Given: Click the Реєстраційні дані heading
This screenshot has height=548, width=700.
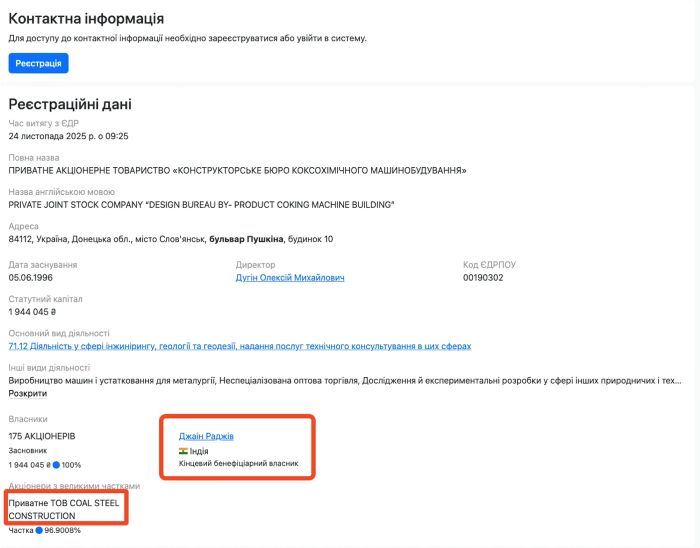Looking at the screenshot, I should click(x=70, y=104).
